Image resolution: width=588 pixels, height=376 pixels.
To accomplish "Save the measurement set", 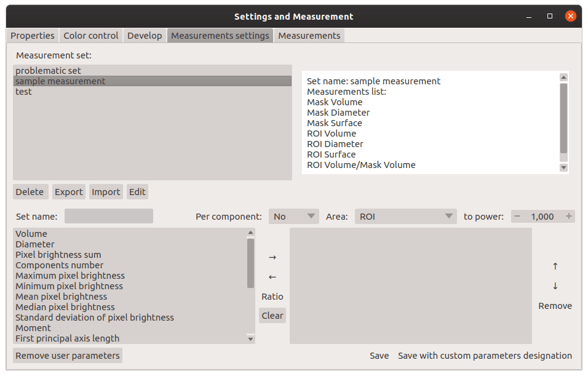I will pyautogui.click(x=379, y=355).
